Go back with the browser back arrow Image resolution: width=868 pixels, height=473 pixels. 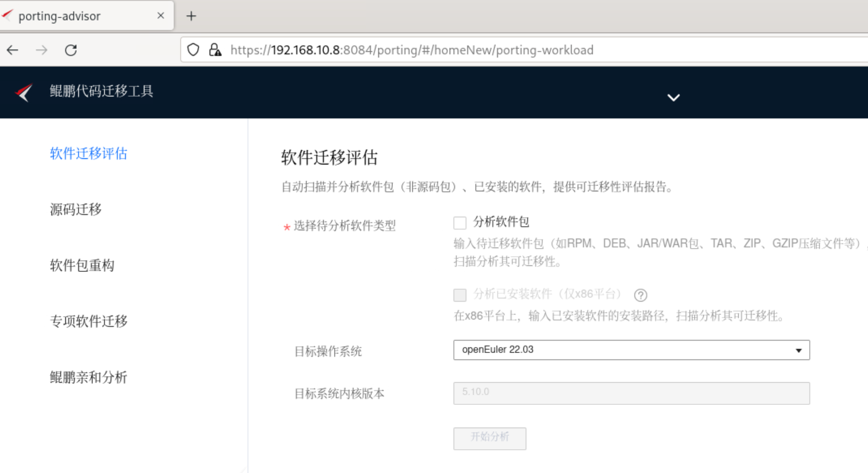[12, 50]
